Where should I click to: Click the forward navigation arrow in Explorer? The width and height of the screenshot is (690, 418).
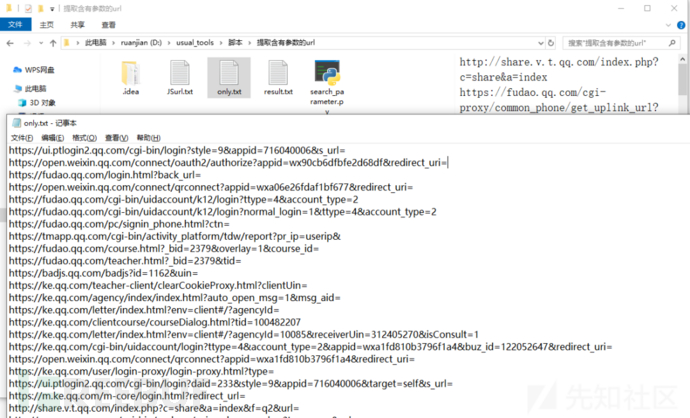(27, 43)
